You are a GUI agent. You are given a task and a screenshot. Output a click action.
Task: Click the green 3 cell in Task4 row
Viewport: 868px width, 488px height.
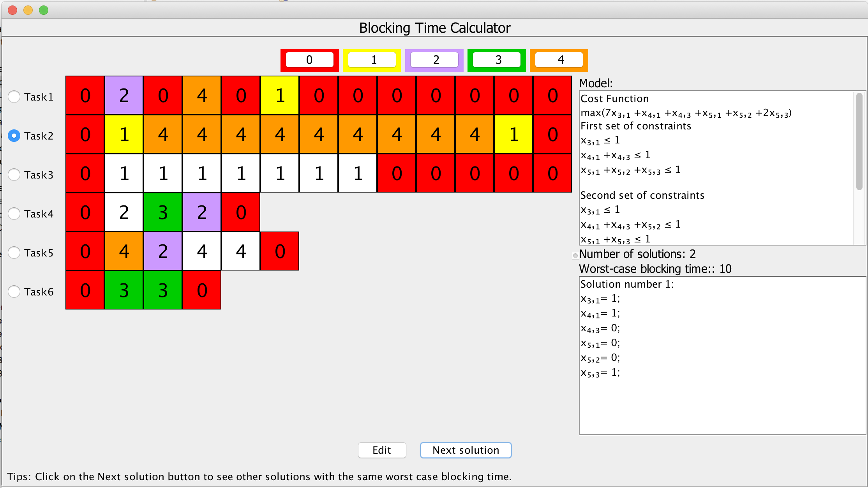(163, 212)
